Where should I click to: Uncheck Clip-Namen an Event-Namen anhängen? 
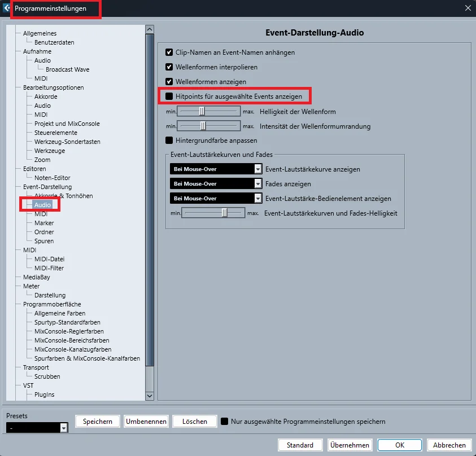tap(169, 52)
